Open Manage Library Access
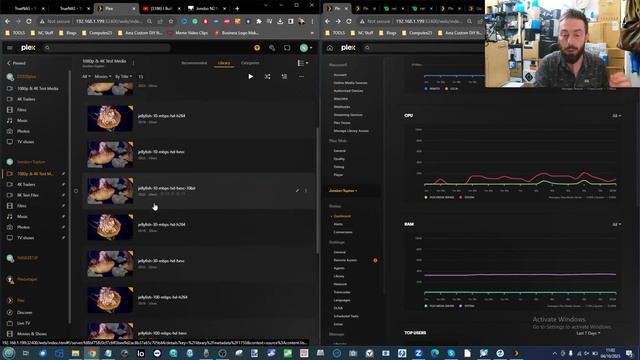The width and height of the screenshot is (640, 360). [351, 131]
